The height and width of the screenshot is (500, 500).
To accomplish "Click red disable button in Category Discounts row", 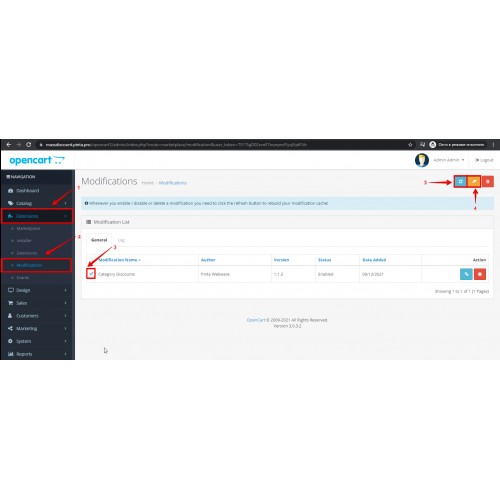I will click(x=480, y=274).
